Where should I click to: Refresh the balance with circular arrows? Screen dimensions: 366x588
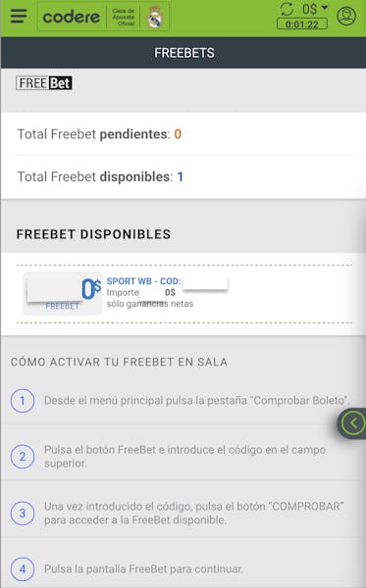point(287,9)
